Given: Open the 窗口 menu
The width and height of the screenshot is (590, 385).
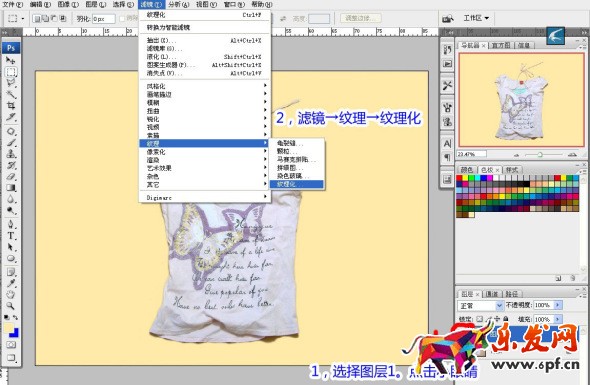Looking at the screenshot, I should pos(234,5).
